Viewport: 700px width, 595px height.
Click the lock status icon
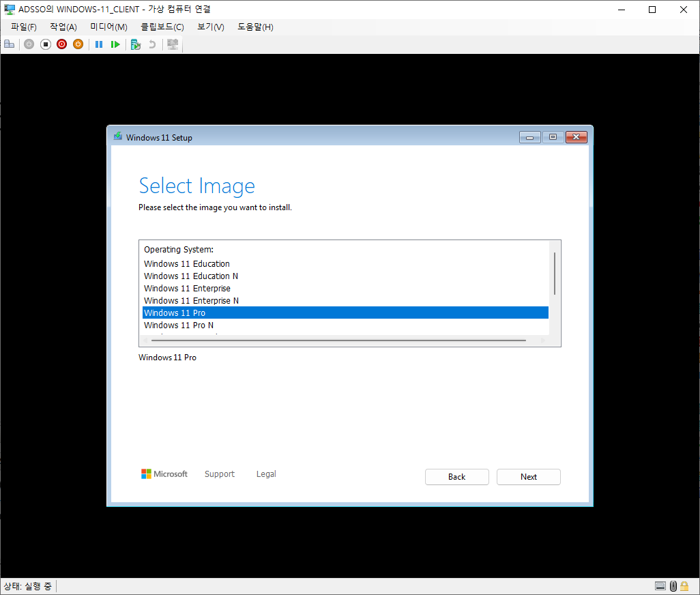click(684, 585)
